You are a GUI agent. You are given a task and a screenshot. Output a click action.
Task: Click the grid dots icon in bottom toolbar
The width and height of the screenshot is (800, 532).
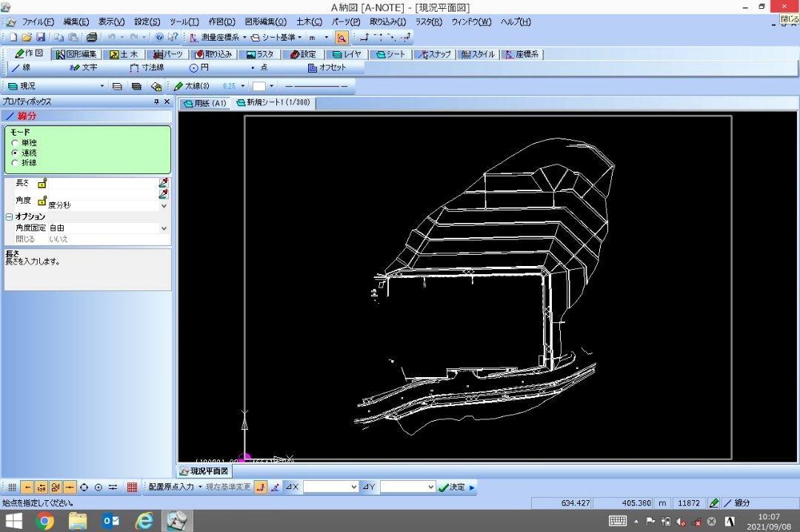[x=13, y=487]
